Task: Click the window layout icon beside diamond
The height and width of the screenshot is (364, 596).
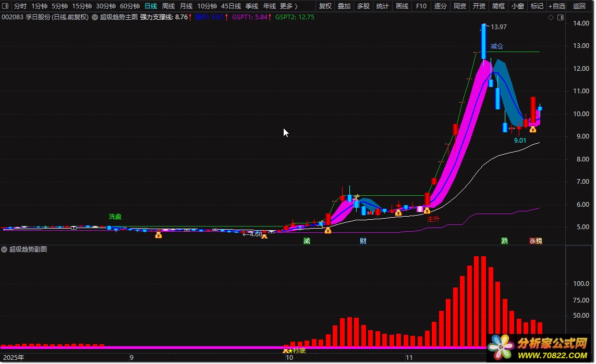Action: tap(561, 18)
